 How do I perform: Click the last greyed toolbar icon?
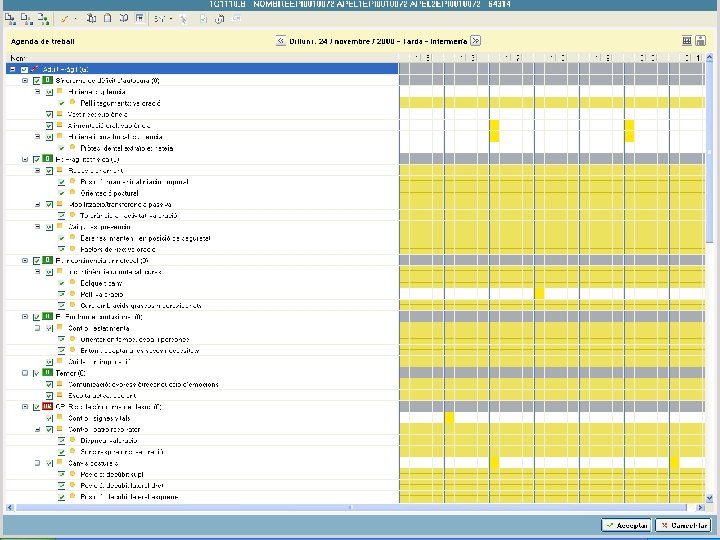[236, 19]
